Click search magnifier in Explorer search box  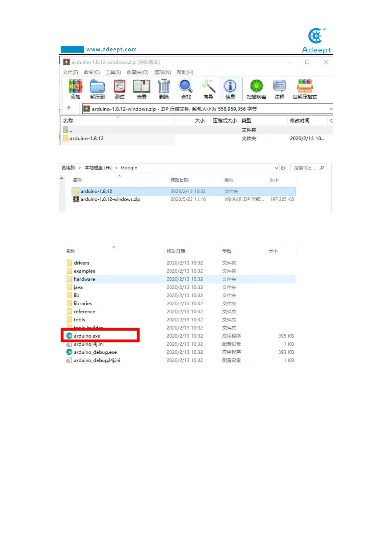click(x=322, y=168)
